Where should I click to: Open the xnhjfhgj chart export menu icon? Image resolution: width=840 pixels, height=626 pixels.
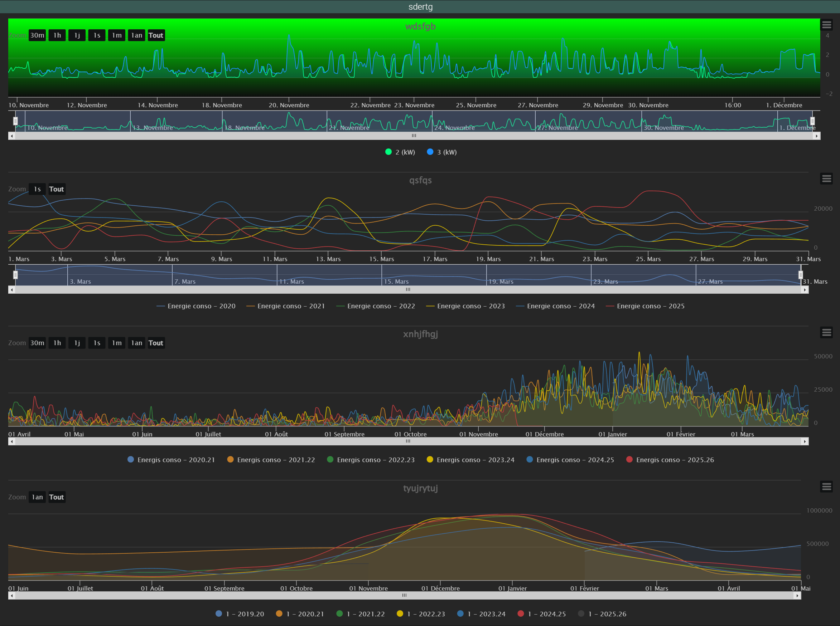(826, 332)
